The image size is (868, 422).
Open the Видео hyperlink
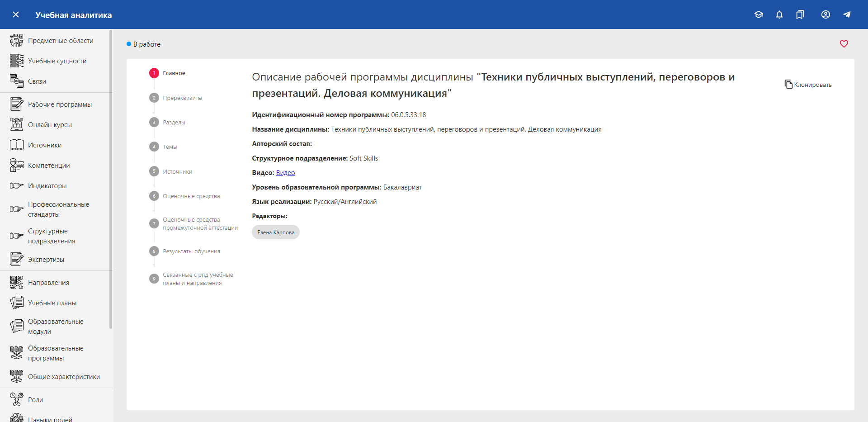285,173
